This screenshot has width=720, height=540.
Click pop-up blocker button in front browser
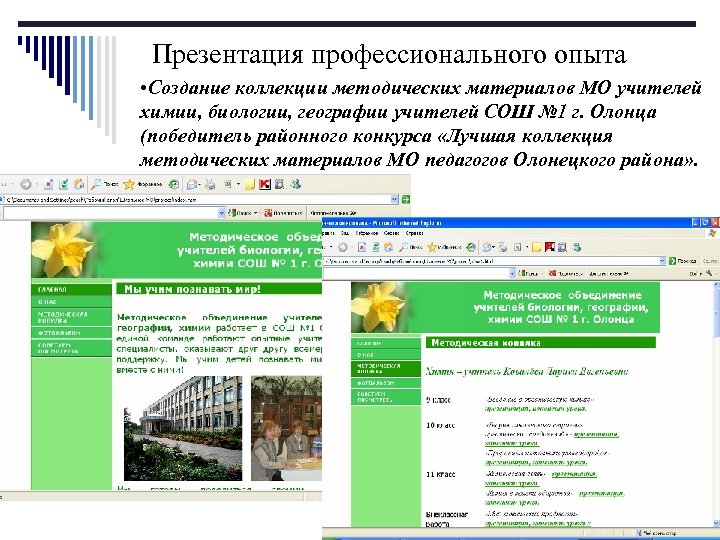(565, 274)
